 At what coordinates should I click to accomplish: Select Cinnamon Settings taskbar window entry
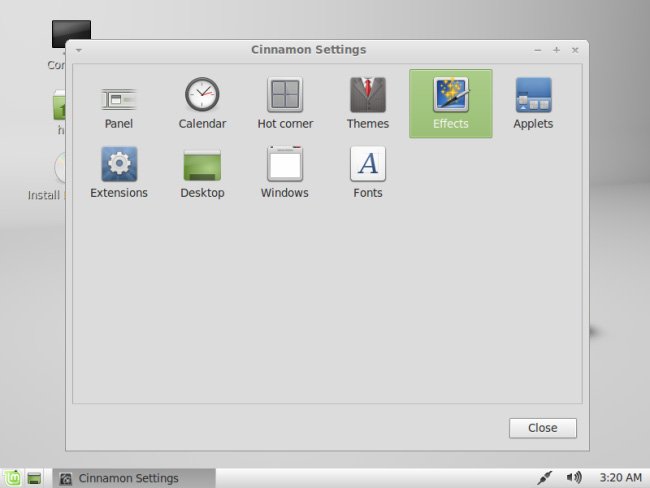[134, 478]
